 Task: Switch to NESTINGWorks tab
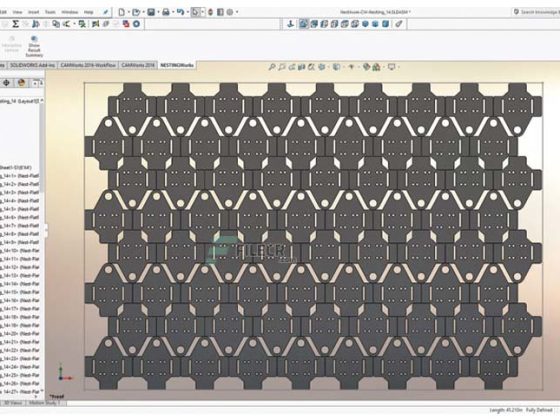click(x=177, y=65)
